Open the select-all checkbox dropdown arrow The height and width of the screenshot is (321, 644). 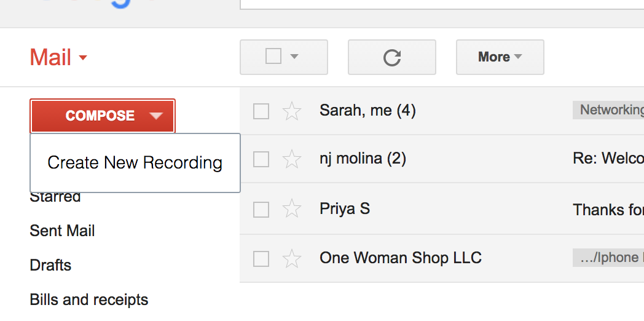click(294, 57)
